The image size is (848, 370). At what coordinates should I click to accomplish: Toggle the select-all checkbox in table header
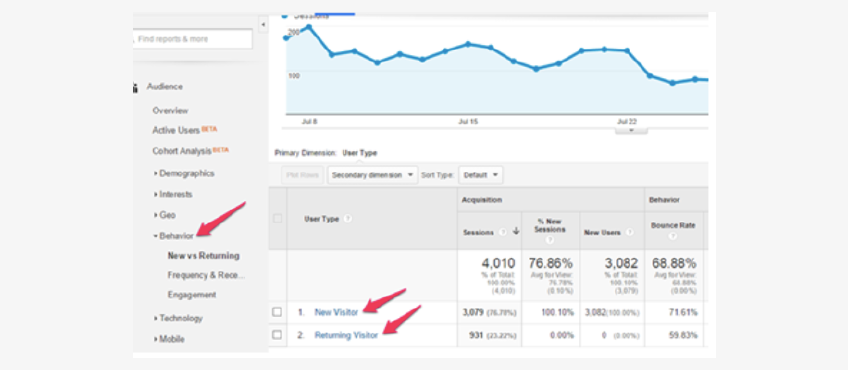[277, 219]
